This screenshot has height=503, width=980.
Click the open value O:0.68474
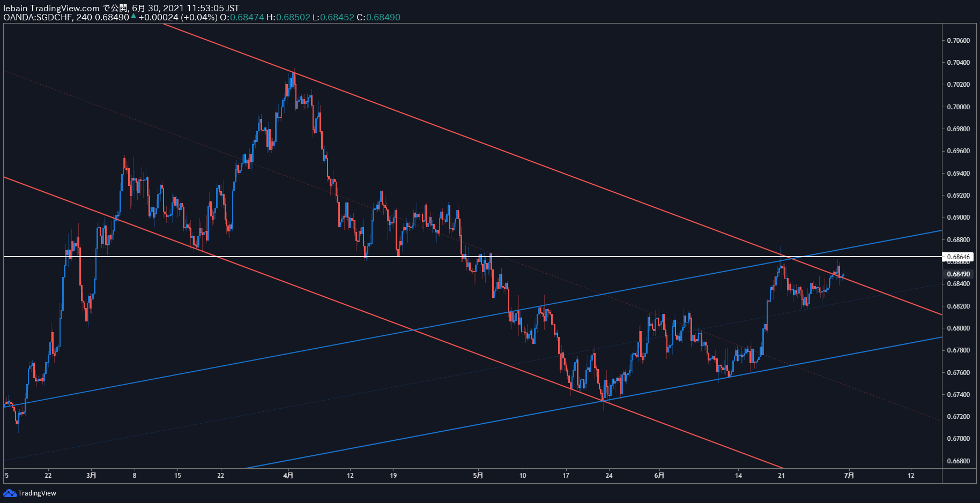click(242, 17)
